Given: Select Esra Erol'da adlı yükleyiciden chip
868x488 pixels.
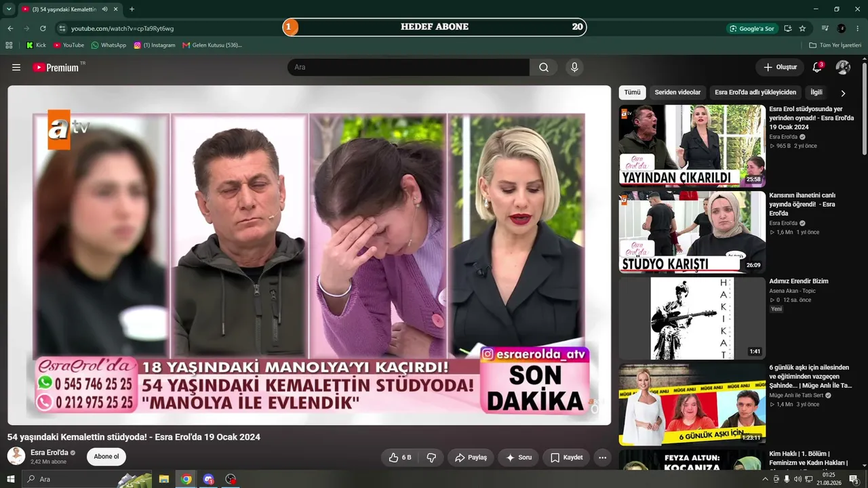Looking at the screenshot, I should (755, 92).
